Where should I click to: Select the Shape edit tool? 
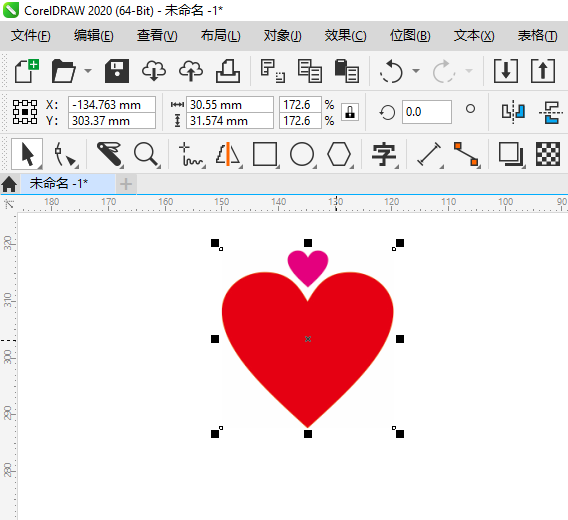pyautogui.click(x=65, y=155)
